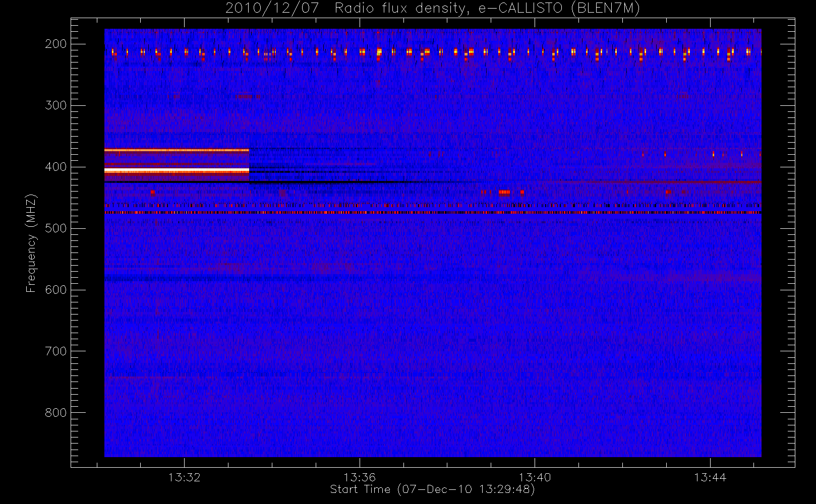Click the plot title 'Radio flux density, e-CALLISTO (BLEN7M)'

pyautogui.click(x=487, y=8)
